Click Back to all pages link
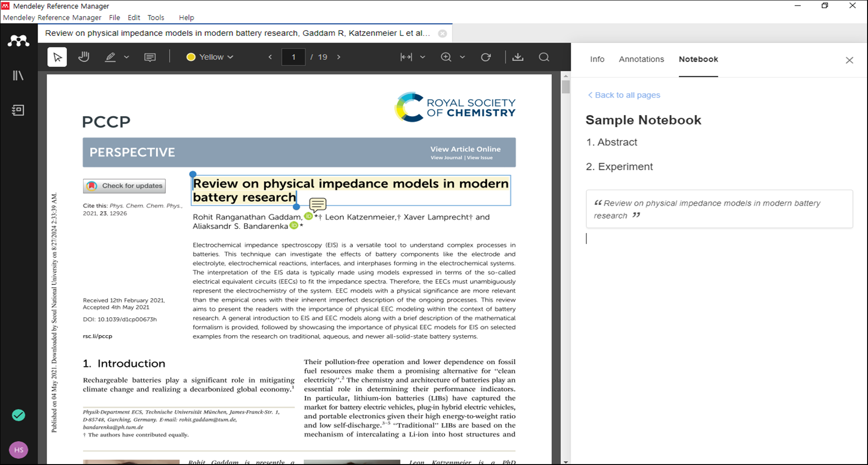This screenshot has height=465, width=868. pyautogui.click(x=624, y=95)
